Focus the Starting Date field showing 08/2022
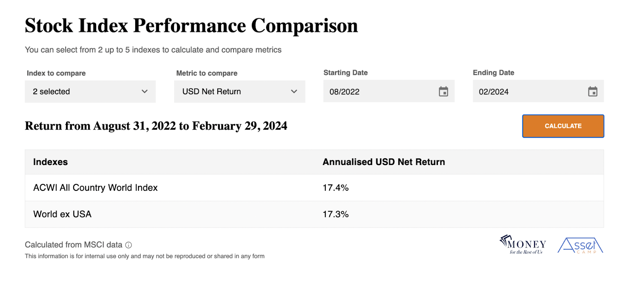644x299 pixels. point(389,91)
